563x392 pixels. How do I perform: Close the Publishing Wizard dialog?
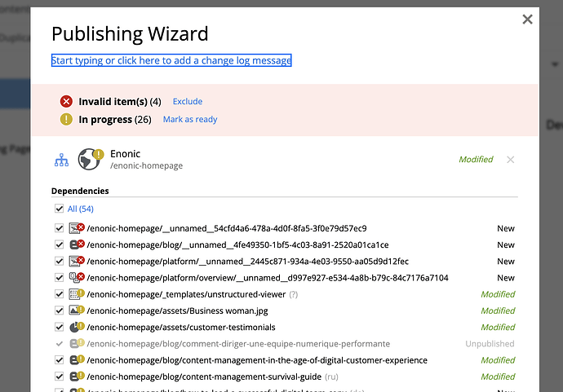[x=527, y=20]
